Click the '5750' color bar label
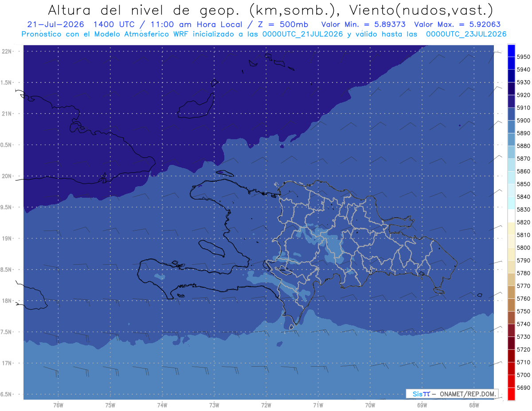This screenshot has width=532, height=411. (x=523, y=311)
